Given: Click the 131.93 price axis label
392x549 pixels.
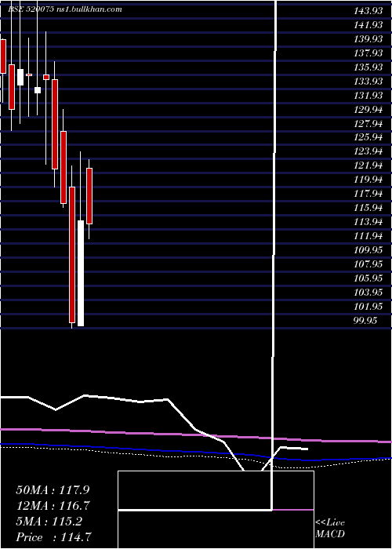Looking at the screenshot, I should (x=368, y=95).
